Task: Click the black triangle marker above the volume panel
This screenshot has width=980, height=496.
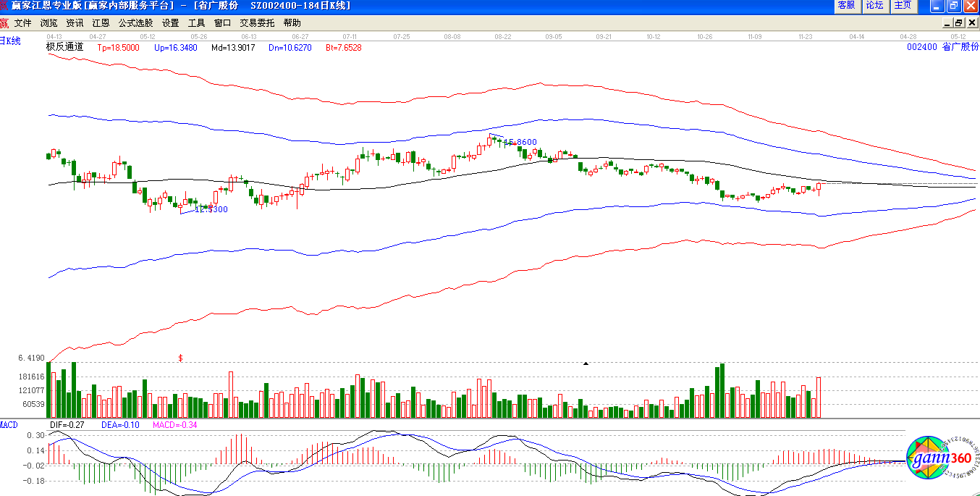Action: 586,363
